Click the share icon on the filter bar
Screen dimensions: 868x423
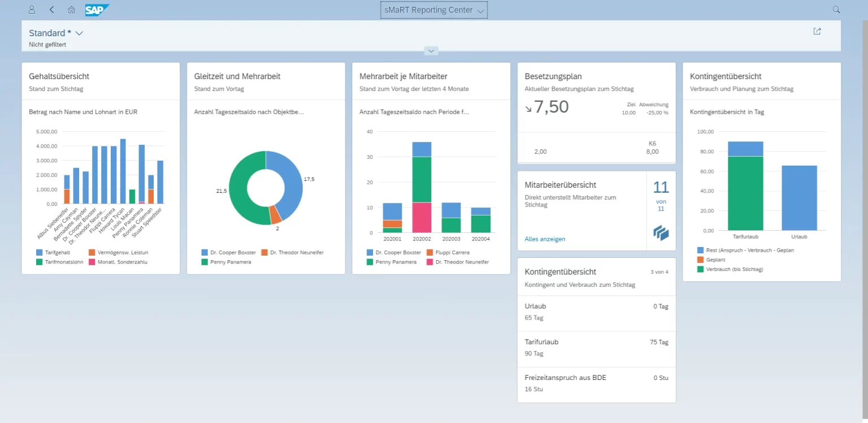click(x=817, y=31)
